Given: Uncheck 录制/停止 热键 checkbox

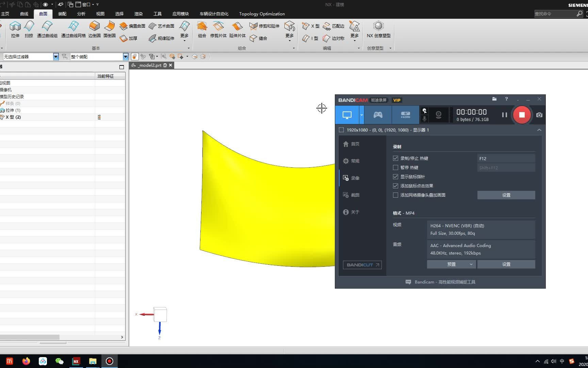Looking at the screenshot, I should coord(395,158).
